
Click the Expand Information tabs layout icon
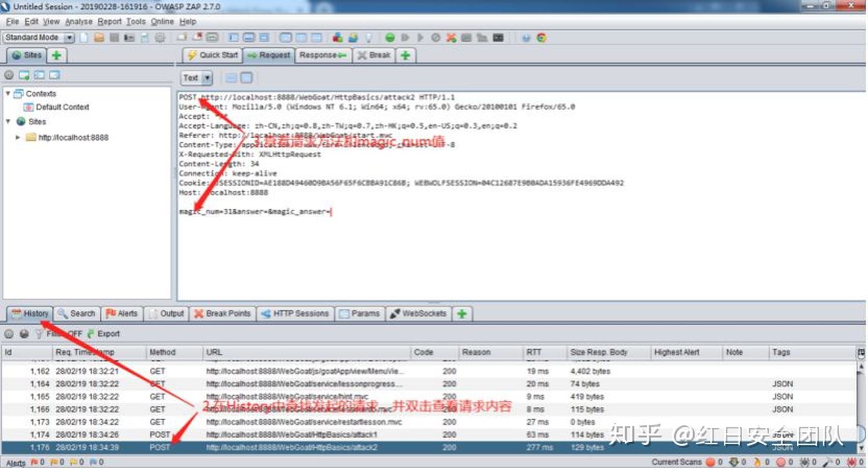[248, 37]
